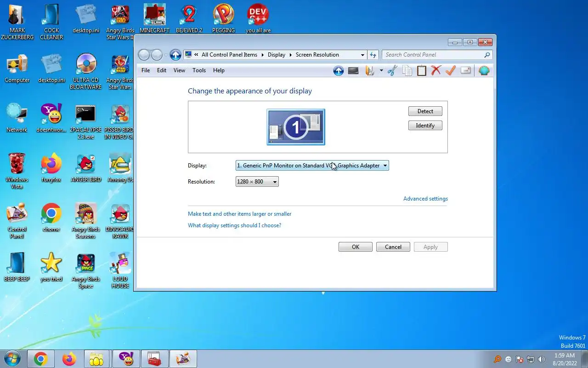The image size is (588, 368).
Task: Open Chrome from the taskbar
Action: click(40, 359)
